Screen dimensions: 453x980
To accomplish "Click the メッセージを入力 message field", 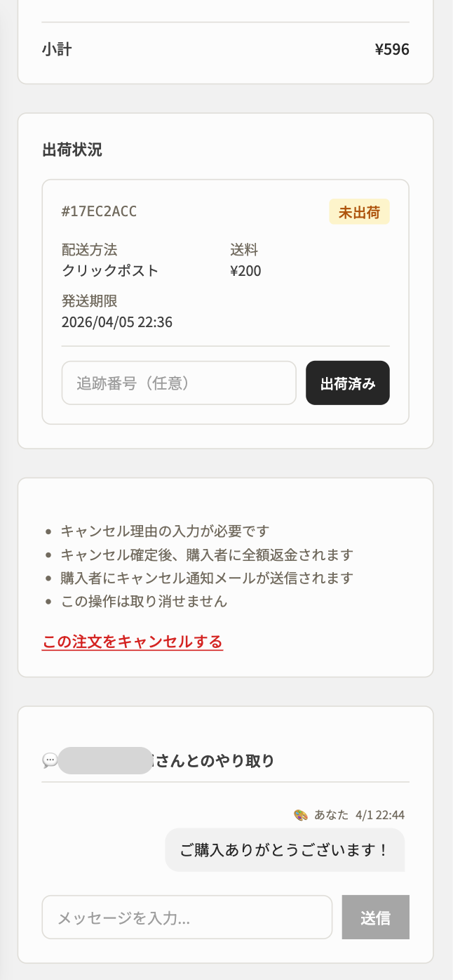I will [187, 917].
